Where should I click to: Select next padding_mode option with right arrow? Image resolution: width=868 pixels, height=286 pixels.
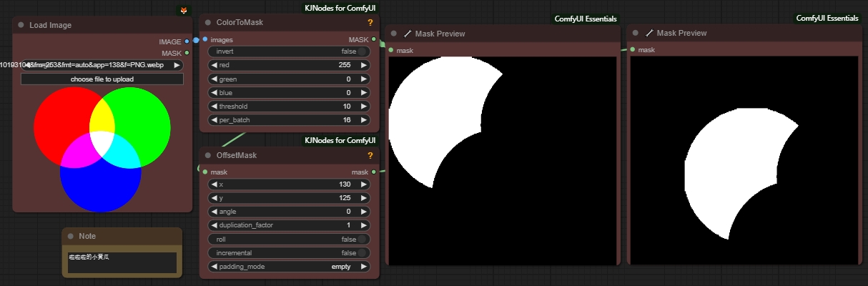pyautogui.click(x=364, y=267)
